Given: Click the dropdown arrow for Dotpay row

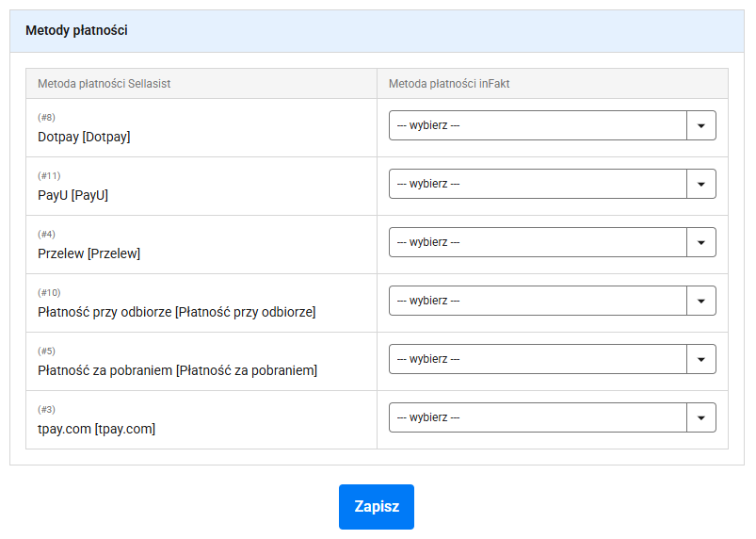Looking at the screenshot, I should [701, 125].
